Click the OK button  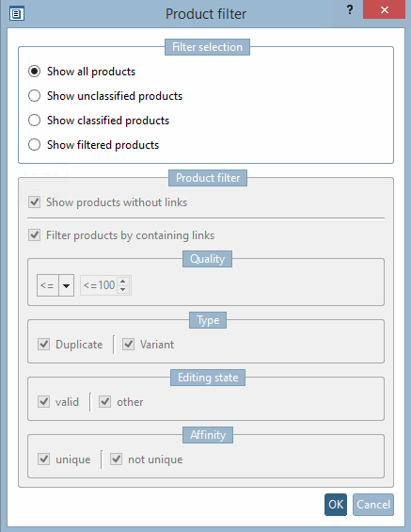336,505
